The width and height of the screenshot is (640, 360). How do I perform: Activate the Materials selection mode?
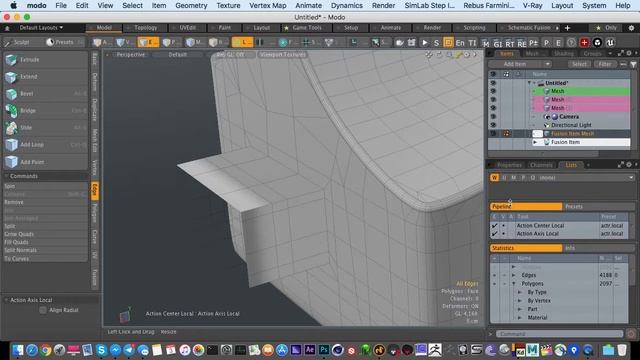(x=195, y=42)
